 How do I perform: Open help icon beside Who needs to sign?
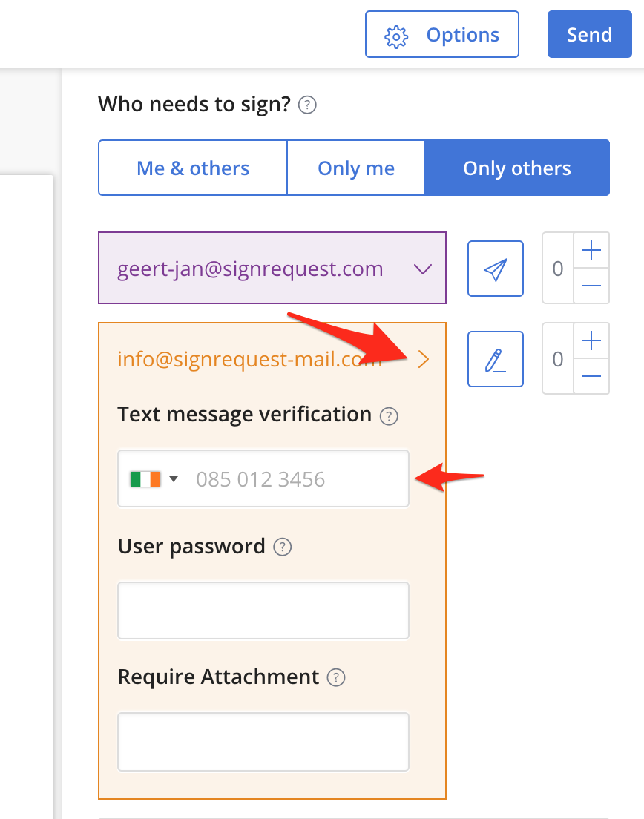tap(307, 105)
